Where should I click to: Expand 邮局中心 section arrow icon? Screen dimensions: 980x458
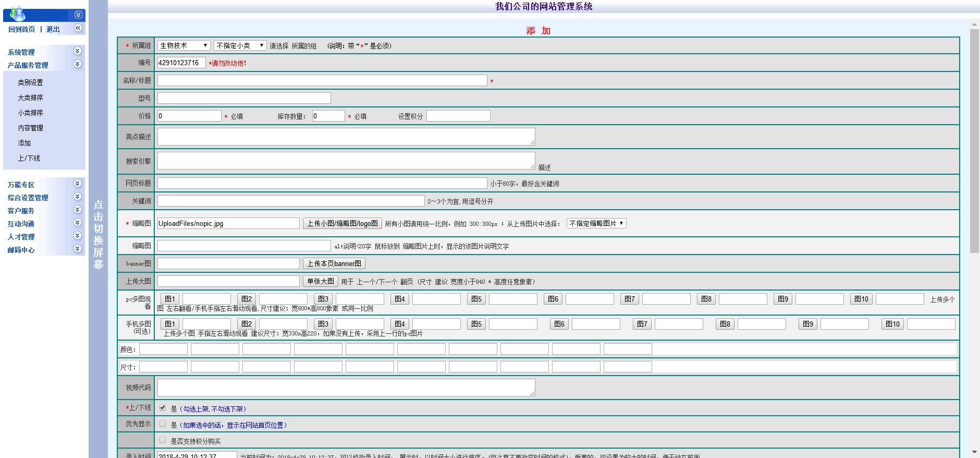[x=77, y=249]
